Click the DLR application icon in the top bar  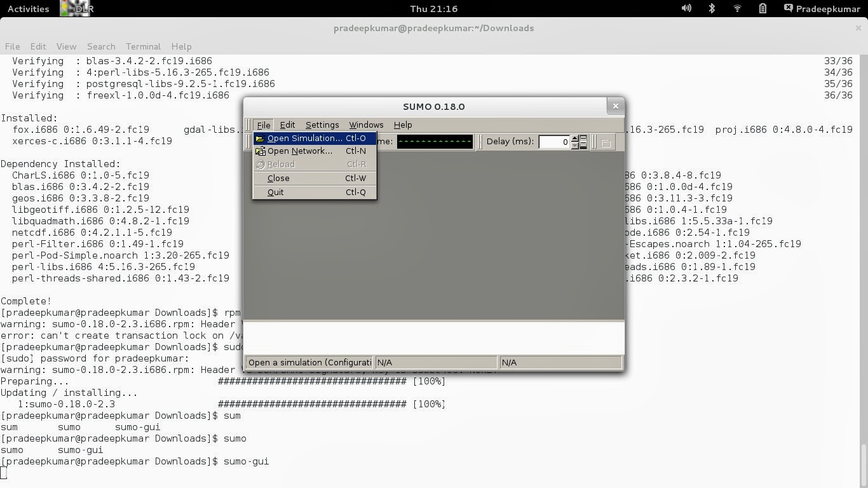click(76, 8)
